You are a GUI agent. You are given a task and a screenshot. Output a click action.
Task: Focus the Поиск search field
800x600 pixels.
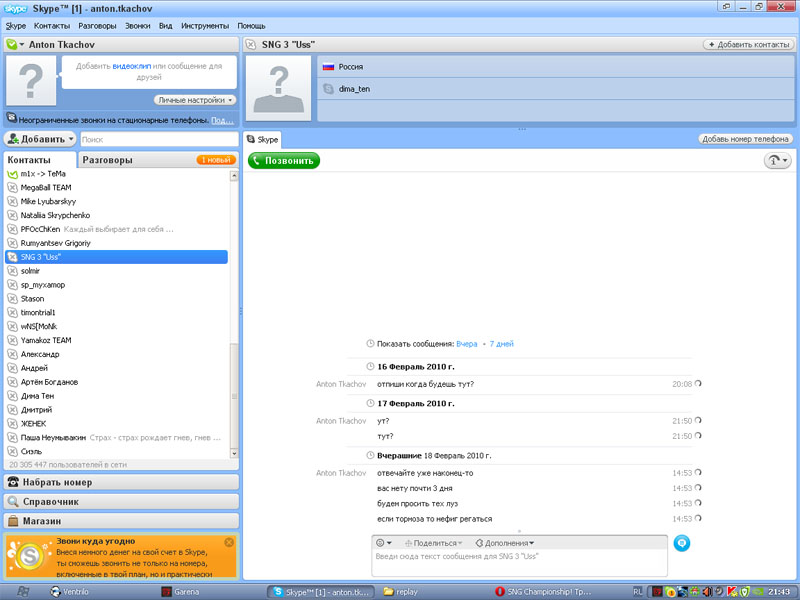coord(159,139)
